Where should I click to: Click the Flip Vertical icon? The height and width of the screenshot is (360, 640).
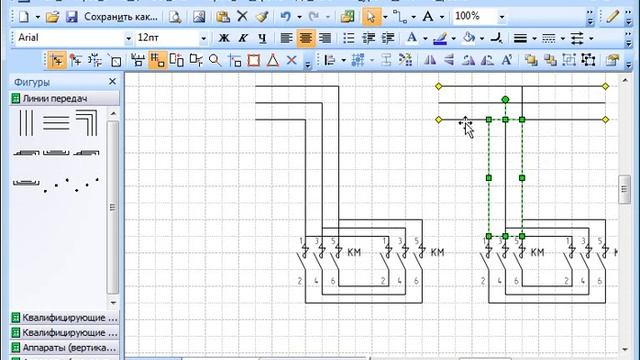449,60
